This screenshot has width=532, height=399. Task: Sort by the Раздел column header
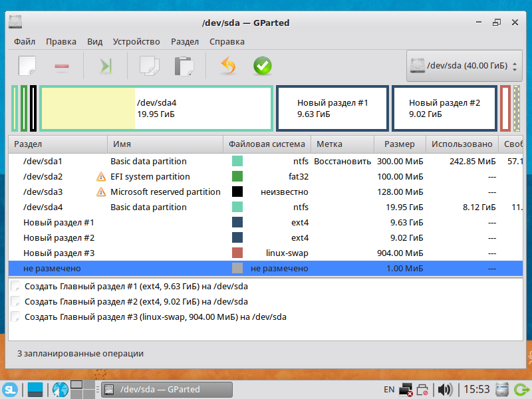pos(58,144)
